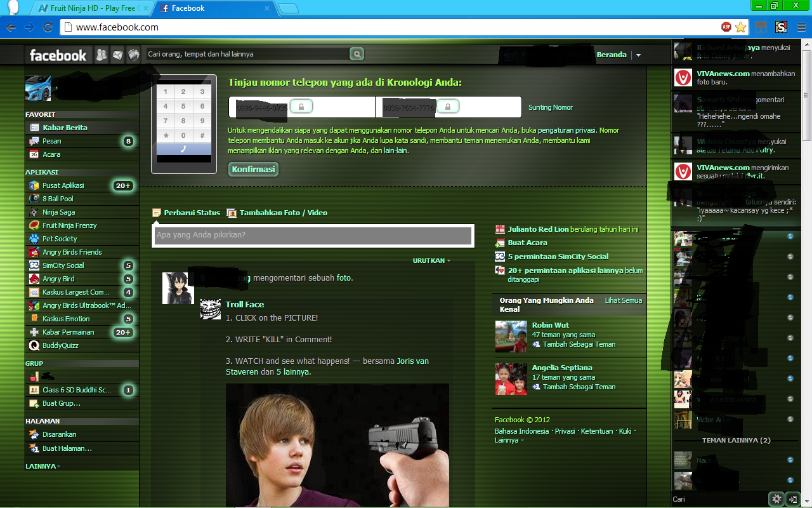The width and height of the screenshot is (812, 508).
Task: Open URUTKAN sort dropdown
Action: [432, 260]
